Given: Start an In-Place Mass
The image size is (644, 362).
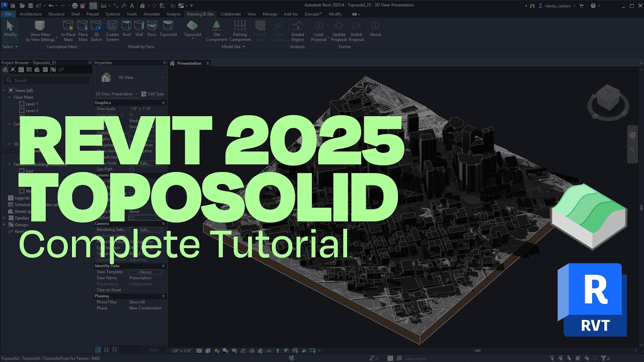Looking at the screenshot, I should (68, 31).
